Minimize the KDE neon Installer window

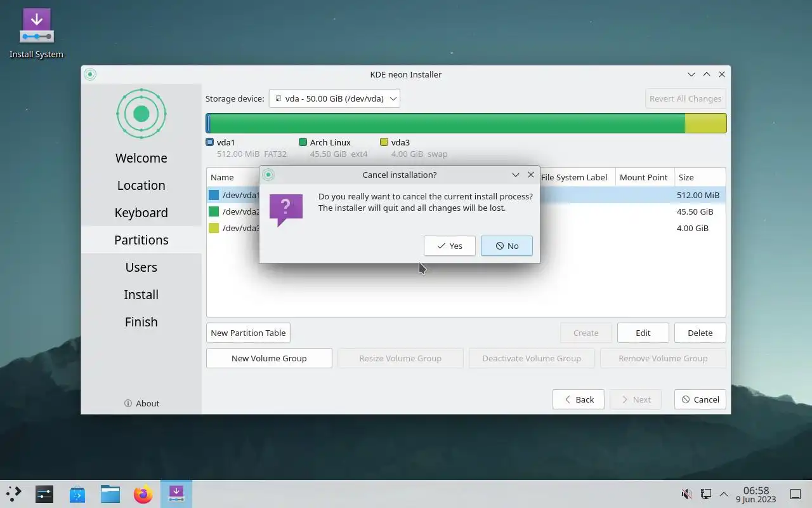tap(691, 74)
